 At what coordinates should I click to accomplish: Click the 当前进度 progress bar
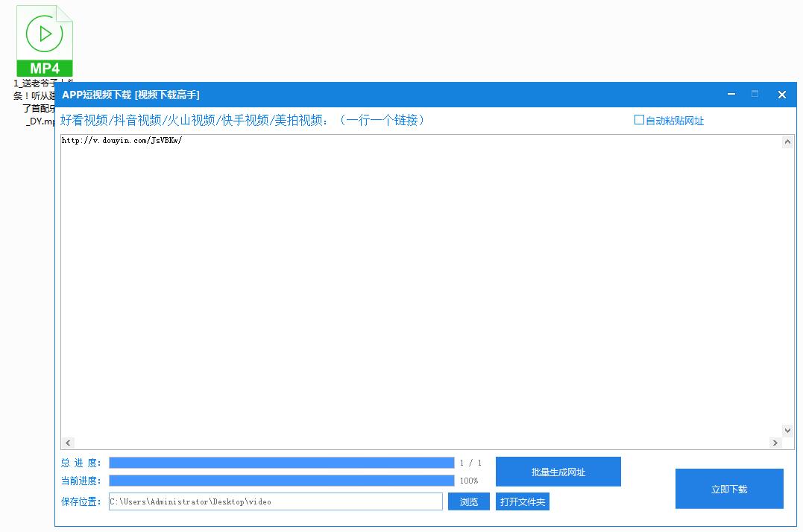click(282, 481)
